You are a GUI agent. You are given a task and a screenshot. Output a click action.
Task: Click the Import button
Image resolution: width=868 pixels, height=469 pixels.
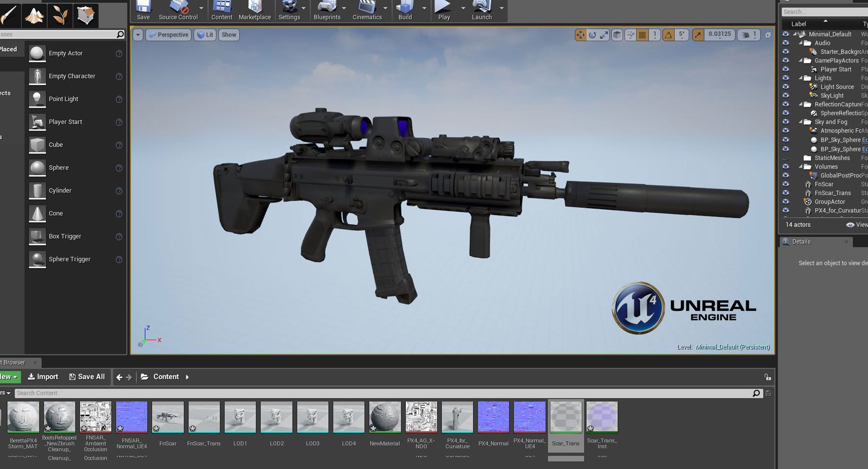click(x=43, y=377)
